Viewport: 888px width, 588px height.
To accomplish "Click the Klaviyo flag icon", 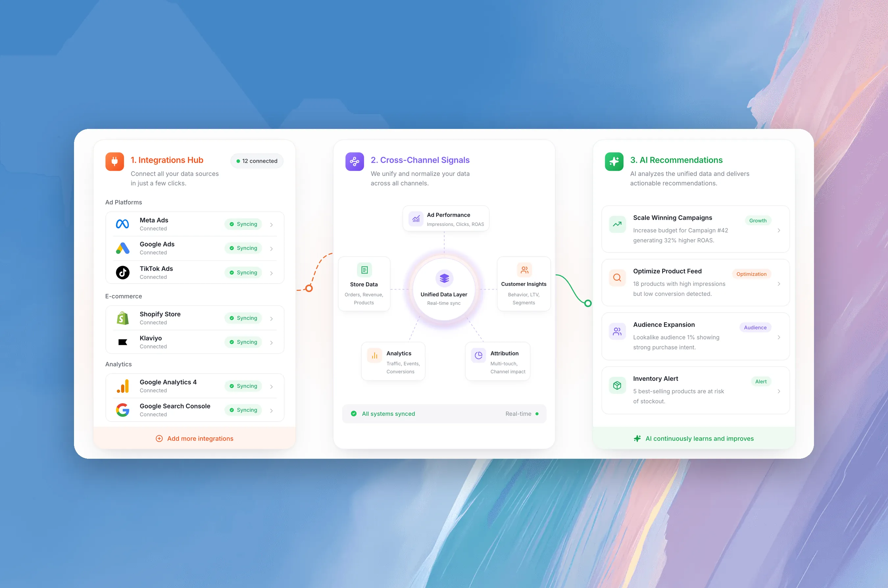I will [123, 342].
